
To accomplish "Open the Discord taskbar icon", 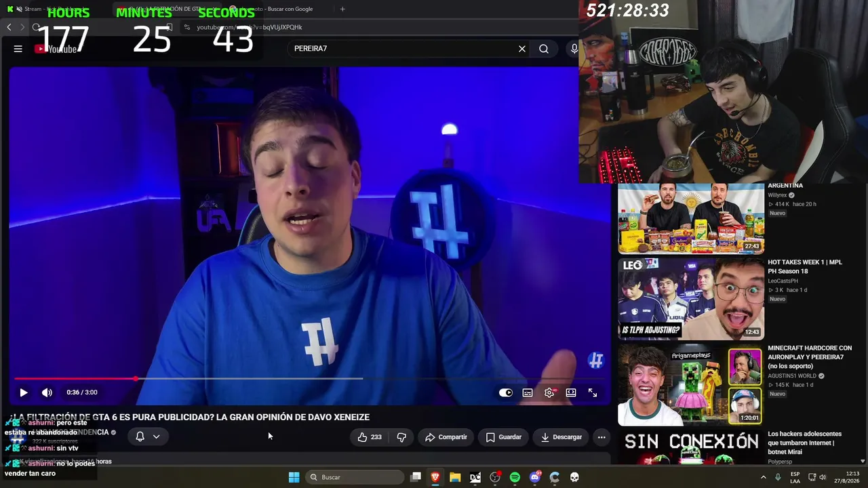I will point(534,477).
